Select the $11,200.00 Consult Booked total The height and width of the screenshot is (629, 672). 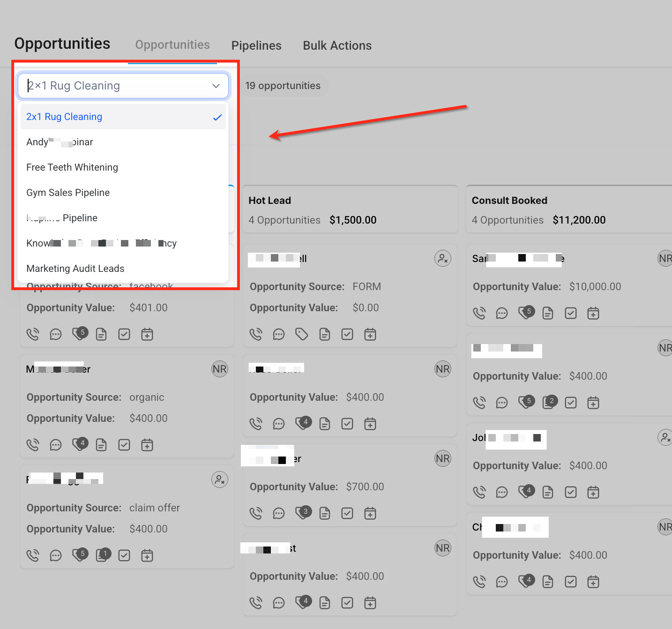point(579,220)
